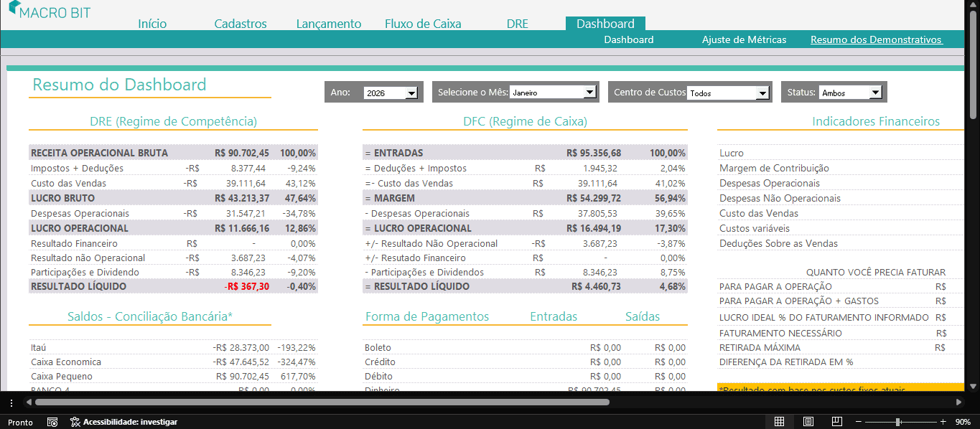
Task: Select RECEITA OPERACIONAL BRUTA value R$ 90.702,45
Action: 242,153
